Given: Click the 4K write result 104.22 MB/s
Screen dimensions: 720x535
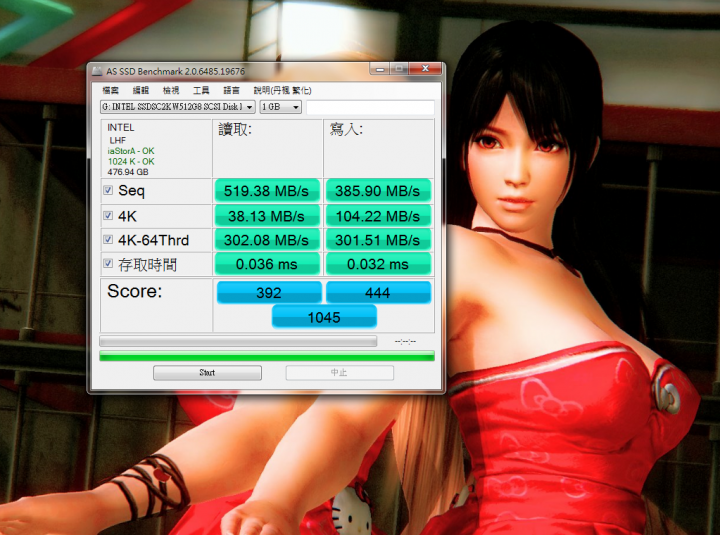Looking at the screenshot, I should click(x=378, y=216).
